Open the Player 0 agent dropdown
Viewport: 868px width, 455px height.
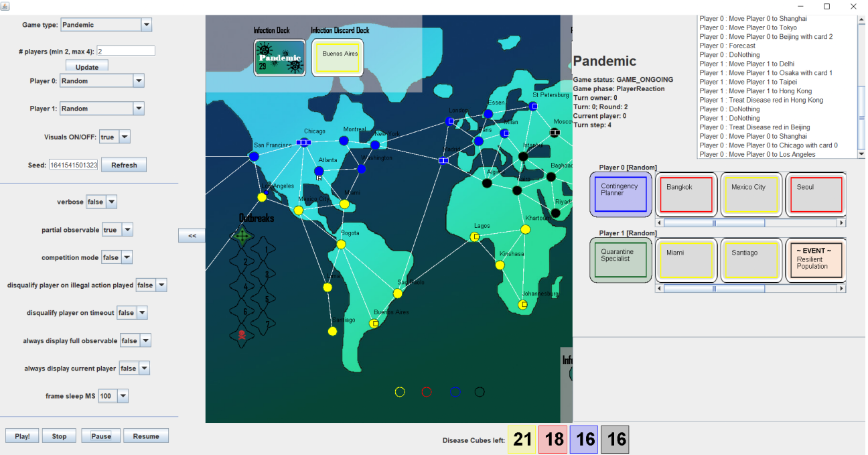pyautogui.click(x=102, y=81)
